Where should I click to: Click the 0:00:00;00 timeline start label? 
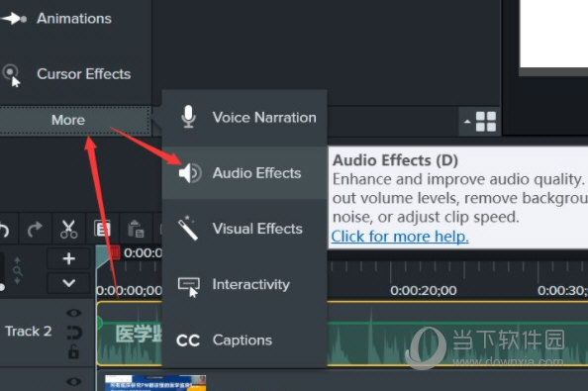point(129,291)
